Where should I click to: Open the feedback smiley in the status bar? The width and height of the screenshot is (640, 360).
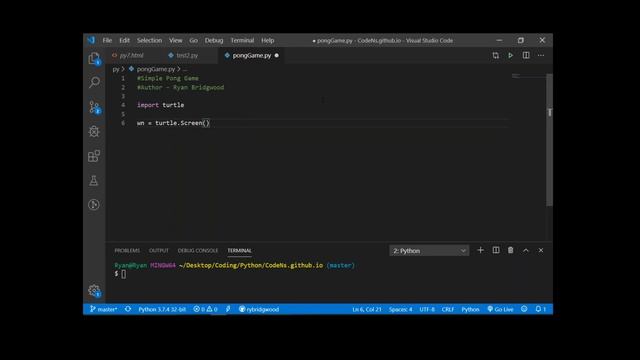click(x=524, y=309)
